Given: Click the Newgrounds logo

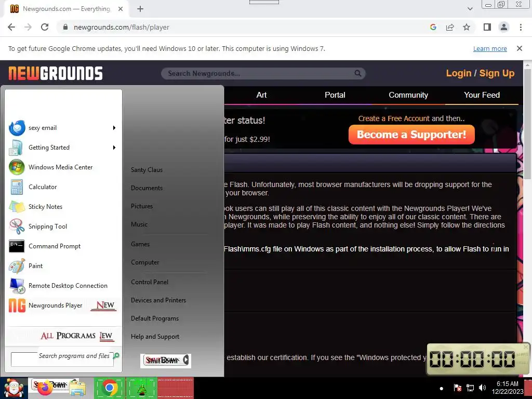Looking at the screenshot, I should click(x=56, y=73).
